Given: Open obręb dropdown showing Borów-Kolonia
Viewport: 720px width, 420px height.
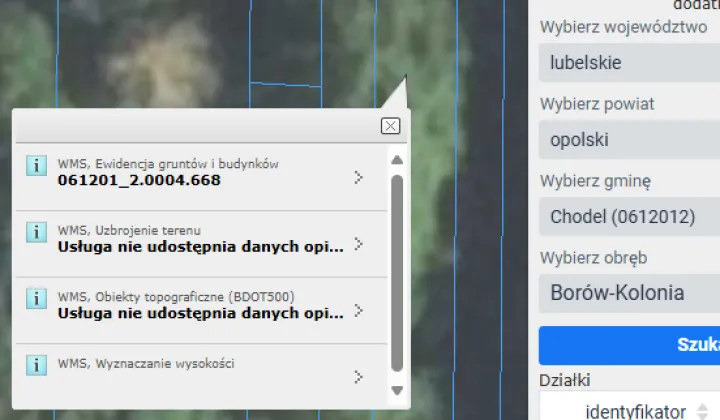Looking at the screenshot, I should (x=629, y=293).
